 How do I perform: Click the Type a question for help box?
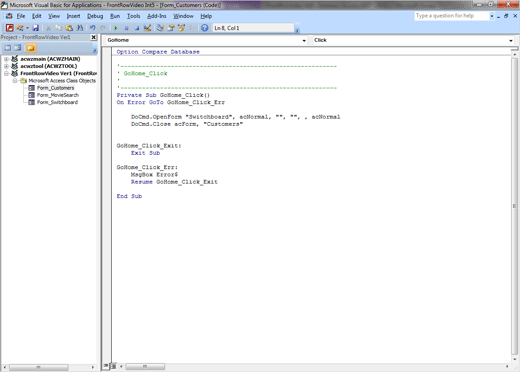tap(452, 16)
